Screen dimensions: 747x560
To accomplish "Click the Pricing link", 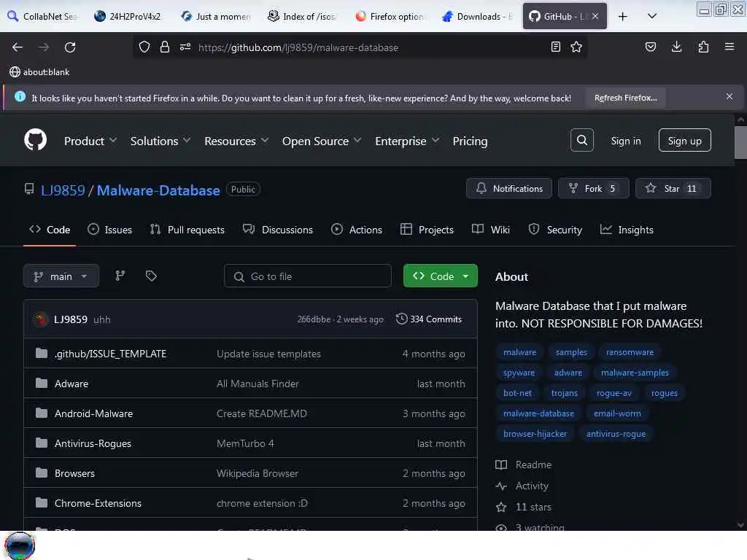I will (470, 141).
